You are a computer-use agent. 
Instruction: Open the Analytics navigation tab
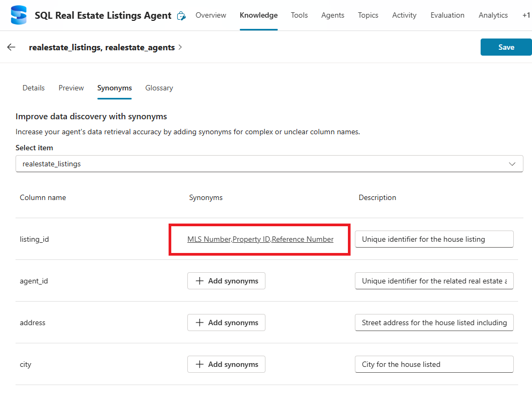pyautogui.click(x=493, y=15)
